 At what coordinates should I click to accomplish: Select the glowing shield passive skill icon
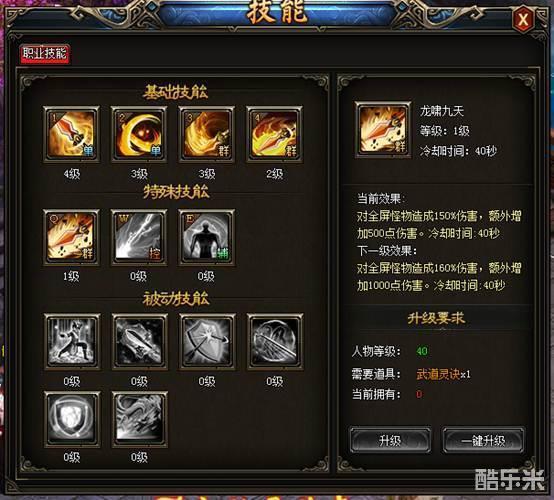72,419
